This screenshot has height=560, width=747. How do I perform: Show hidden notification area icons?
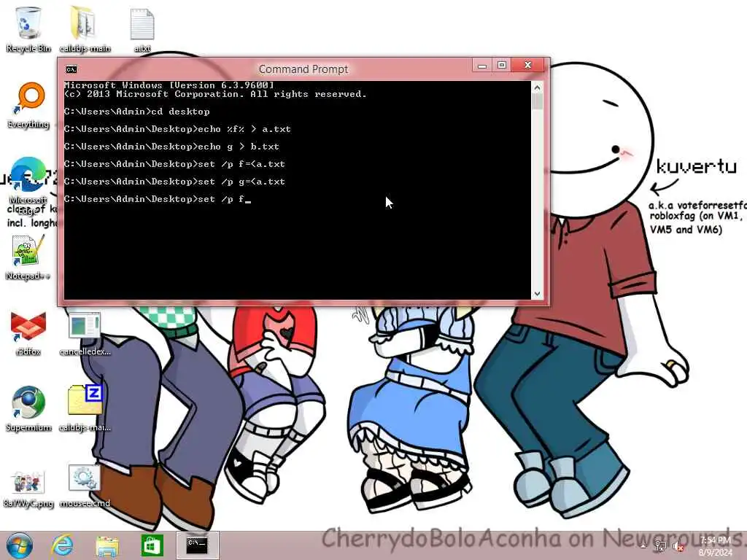coord(643,546)
